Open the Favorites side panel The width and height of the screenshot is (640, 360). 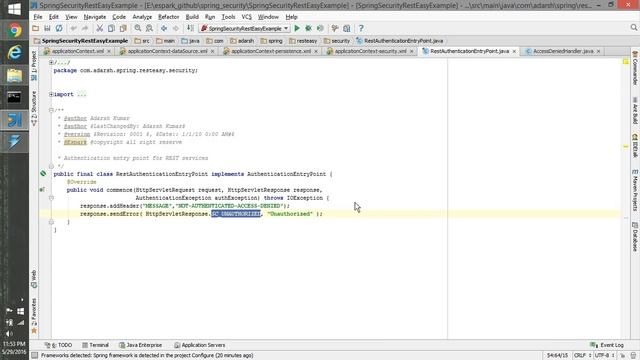[34, 316]
